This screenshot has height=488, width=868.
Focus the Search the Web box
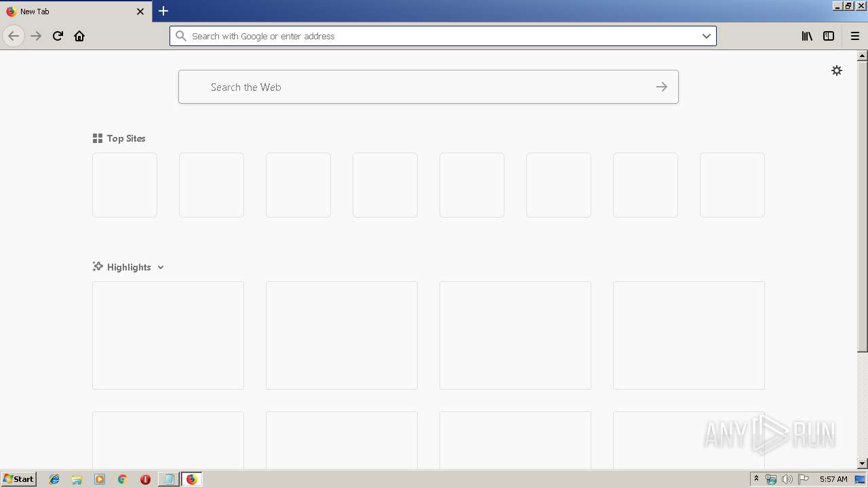tap(429, 87)
